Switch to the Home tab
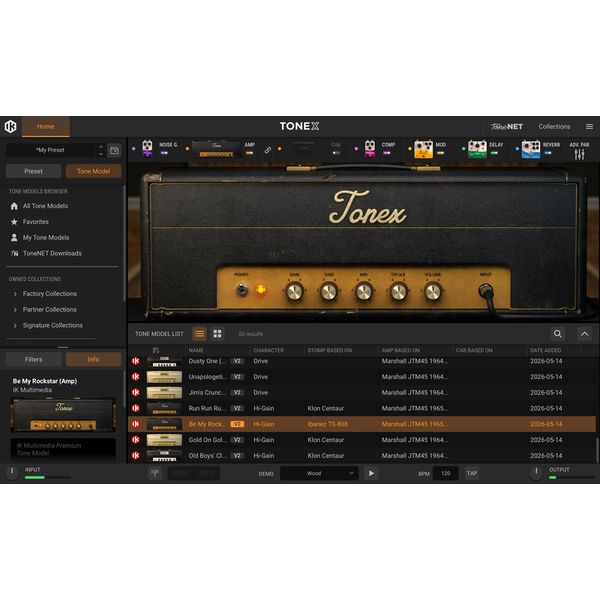 (x=46, y=127)
